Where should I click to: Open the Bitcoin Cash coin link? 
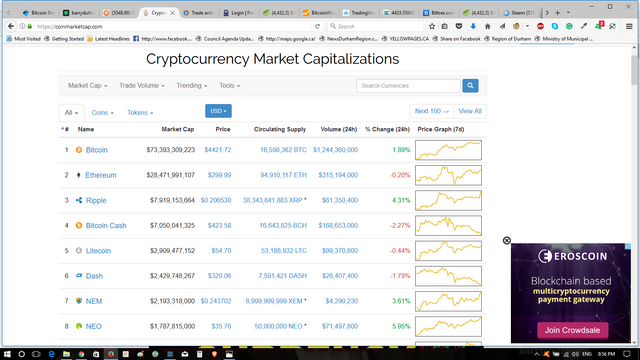106,225
